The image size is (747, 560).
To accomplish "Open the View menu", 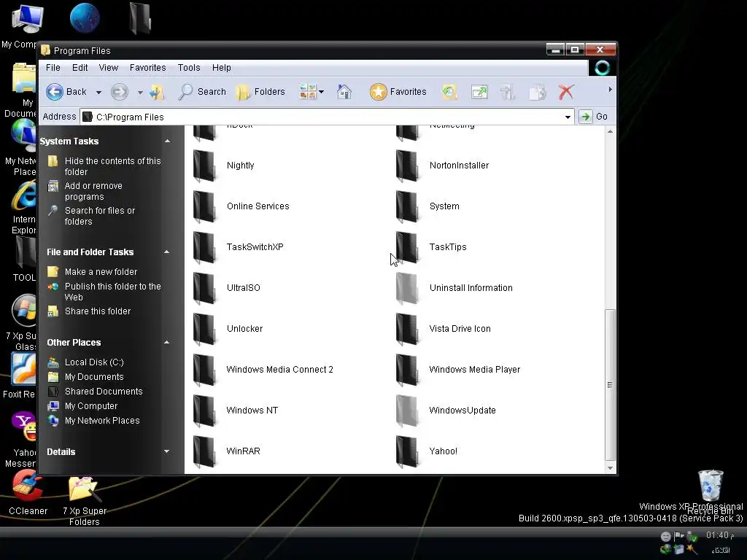I will pyautogui.click(x=109, y=68).
